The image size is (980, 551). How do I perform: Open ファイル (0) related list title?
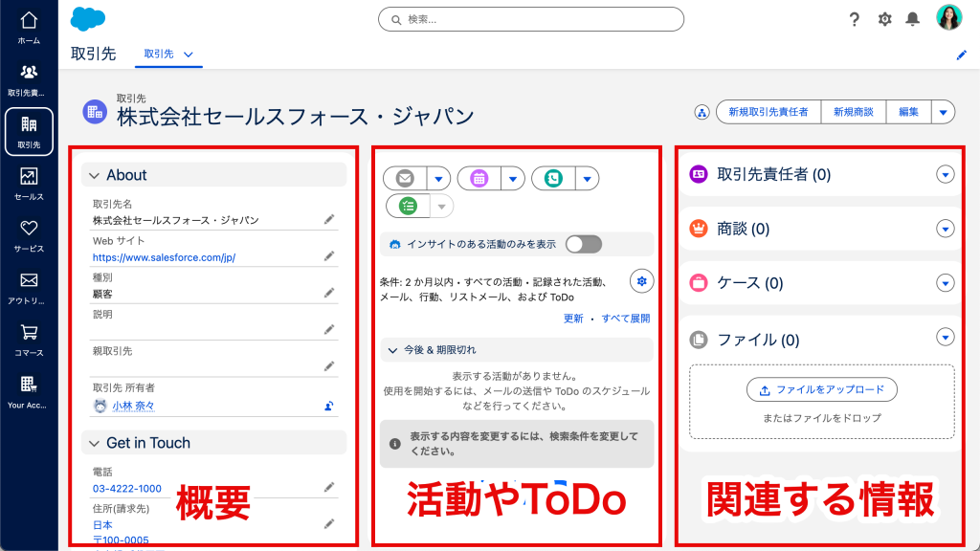pos(759,340)
